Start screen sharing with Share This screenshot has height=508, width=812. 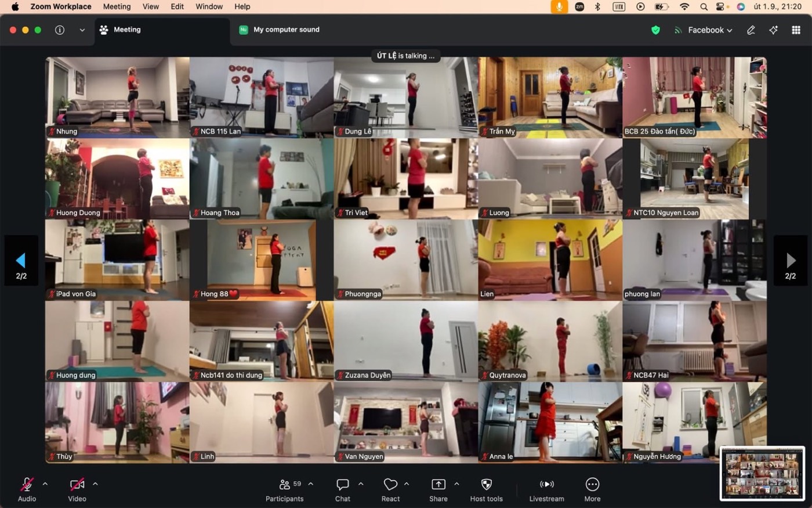tap(438, 489)
